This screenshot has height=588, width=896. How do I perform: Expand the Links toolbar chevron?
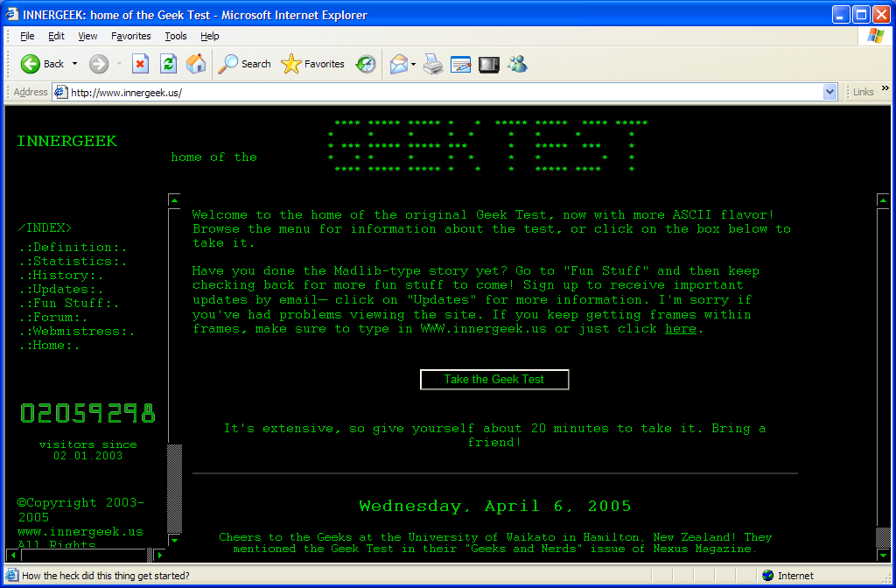coord(885,88)
